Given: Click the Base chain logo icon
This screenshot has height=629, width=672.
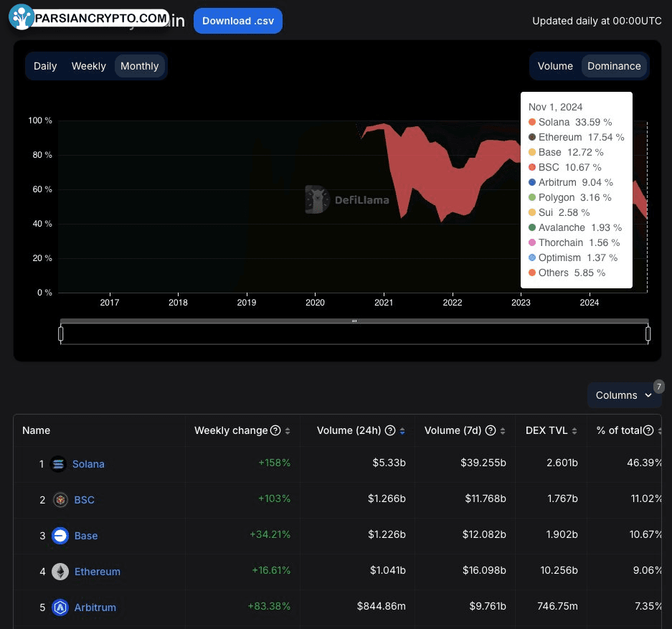Looking at the screenshot, I should click(60, 536).
